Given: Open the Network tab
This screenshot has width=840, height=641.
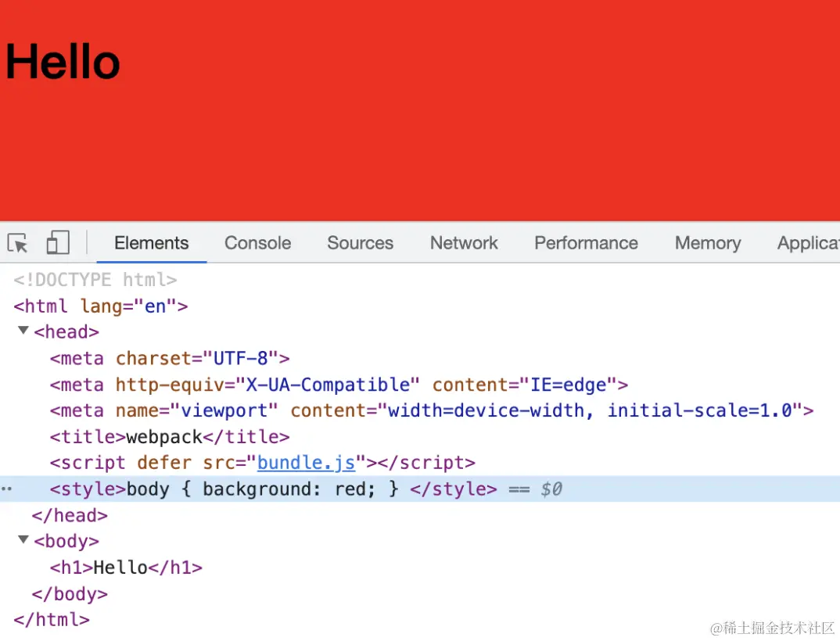Looking at the screenshot, I should 464,243.
